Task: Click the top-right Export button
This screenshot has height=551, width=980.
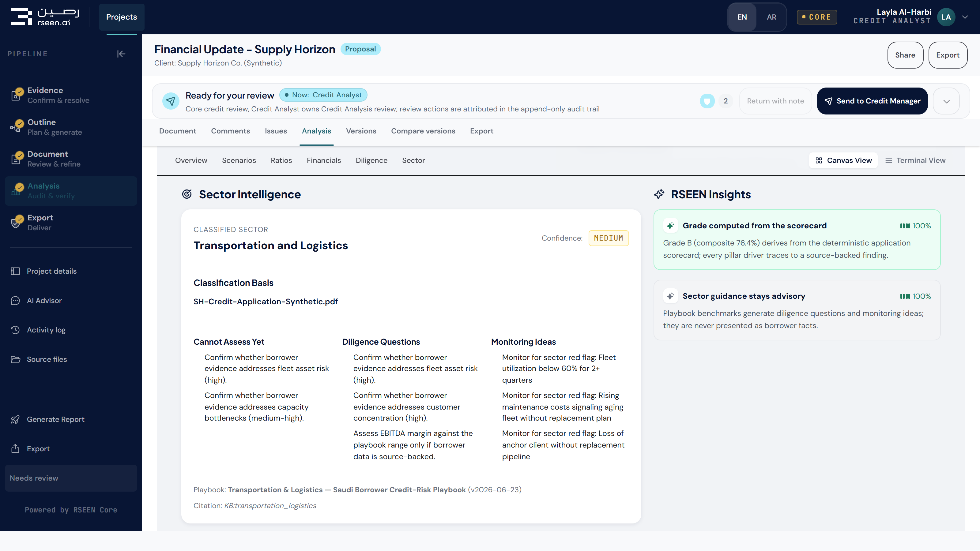Action: 948,55
